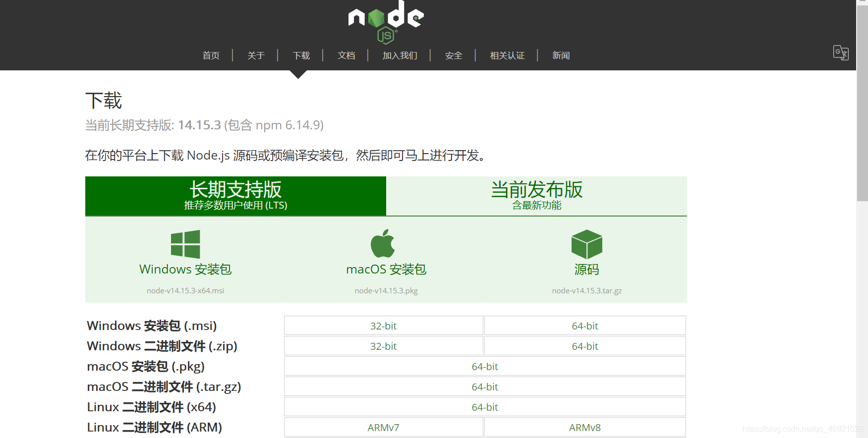Click the page vertical scrollbar thumb
This screenshot has height=438, width=868.
pos(862,104)
